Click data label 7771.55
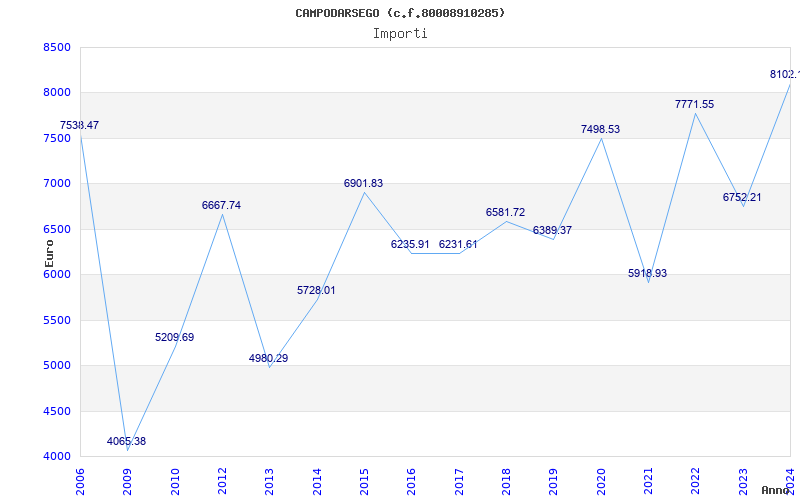 694,105
